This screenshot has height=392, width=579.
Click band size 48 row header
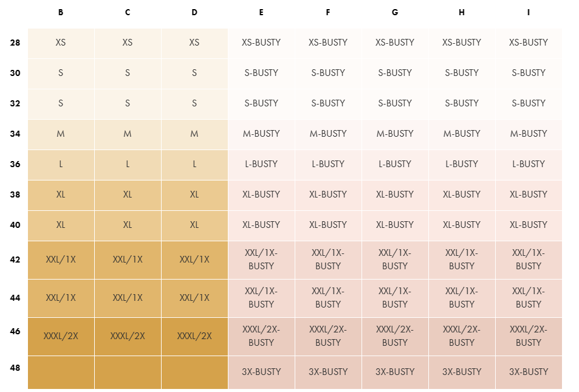pos(15,368)
